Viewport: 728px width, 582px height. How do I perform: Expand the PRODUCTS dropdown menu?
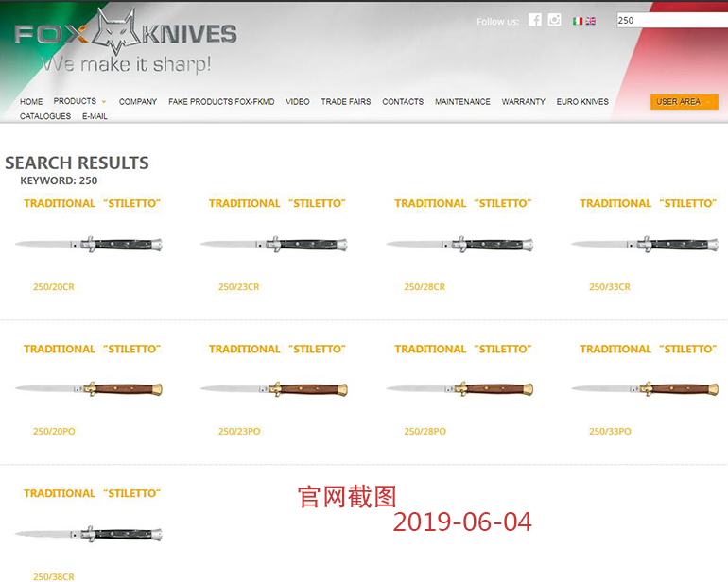click(79, 101)
